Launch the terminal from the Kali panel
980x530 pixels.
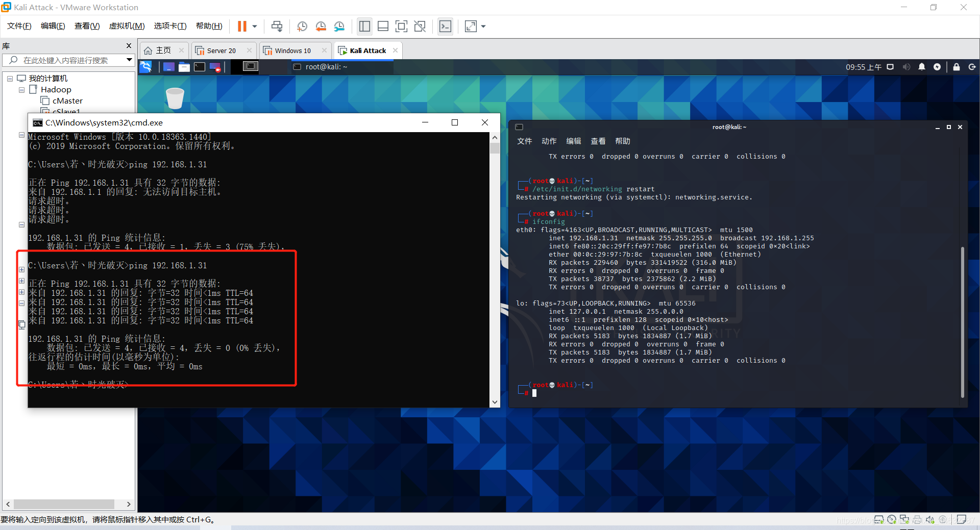(x=200, y=67)
